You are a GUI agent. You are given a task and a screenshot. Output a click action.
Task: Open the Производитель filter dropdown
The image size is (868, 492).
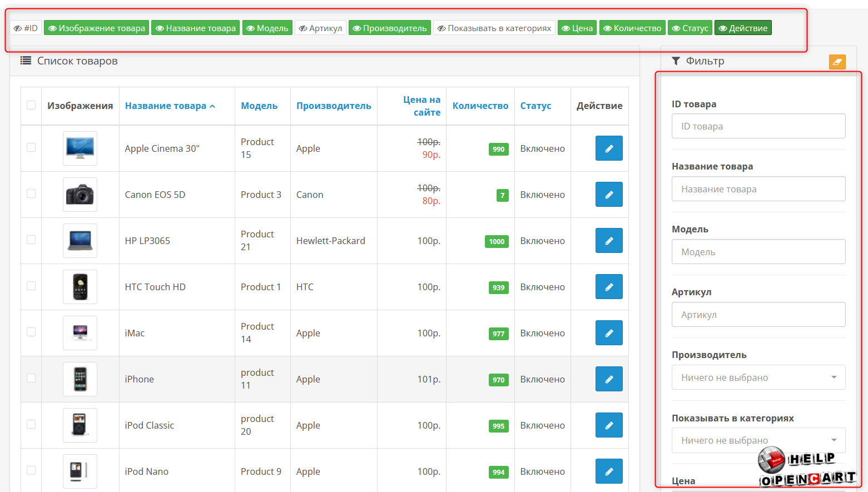(758, 377)
